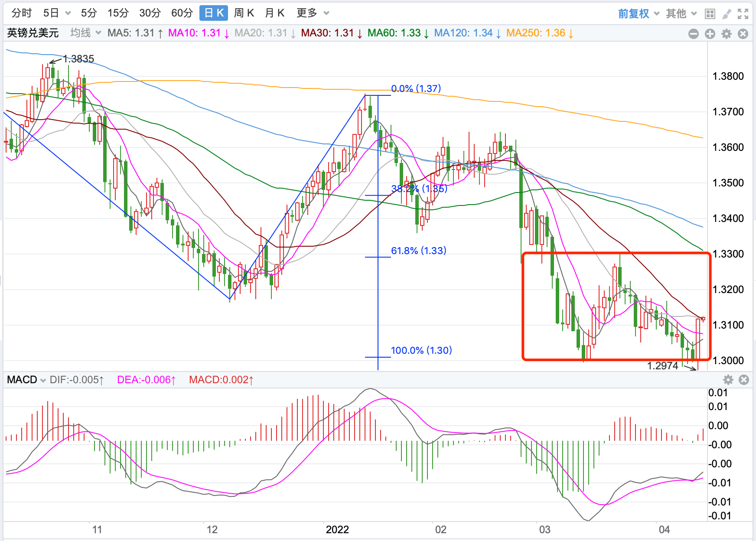
Task: Expand the 前复权 adjustment dropdown
Action: click(638, 14)
